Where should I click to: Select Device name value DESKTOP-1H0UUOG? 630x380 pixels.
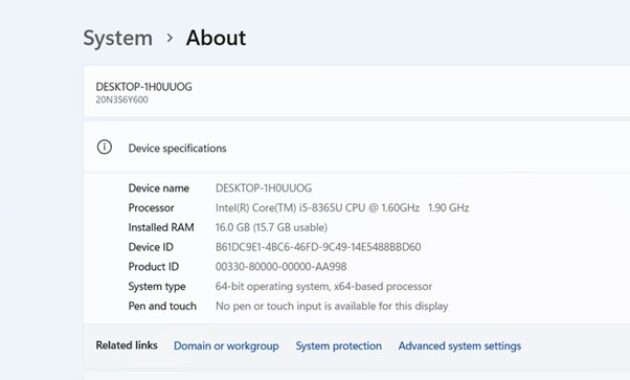[x=264, y=188]
